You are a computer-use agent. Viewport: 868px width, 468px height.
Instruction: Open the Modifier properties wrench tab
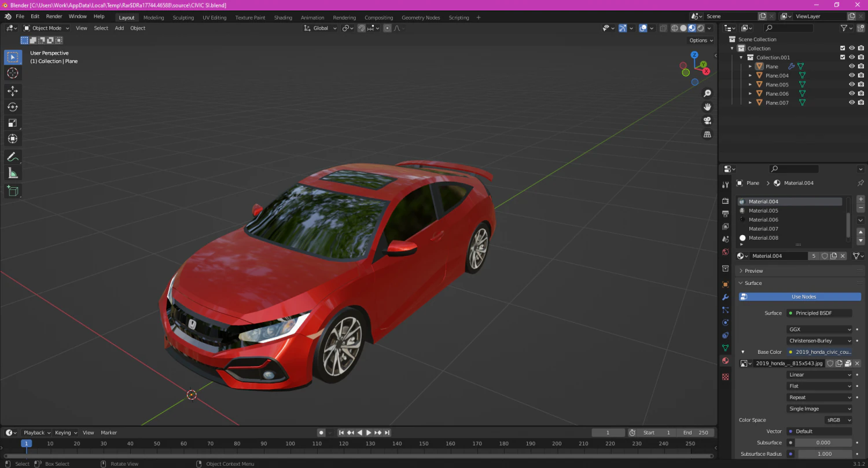[725, 297]
